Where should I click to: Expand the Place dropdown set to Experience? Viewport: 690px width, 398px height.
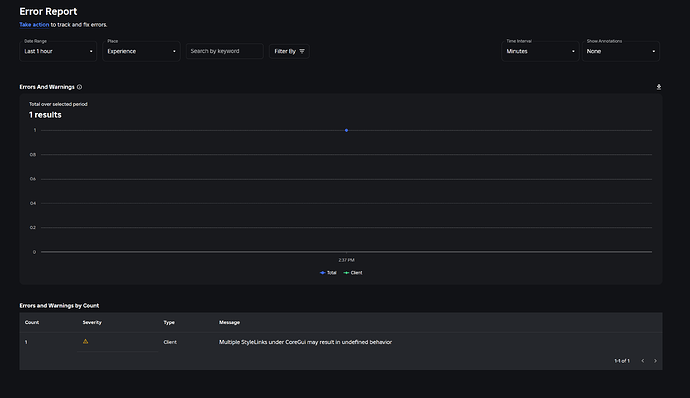click(141, 51)
